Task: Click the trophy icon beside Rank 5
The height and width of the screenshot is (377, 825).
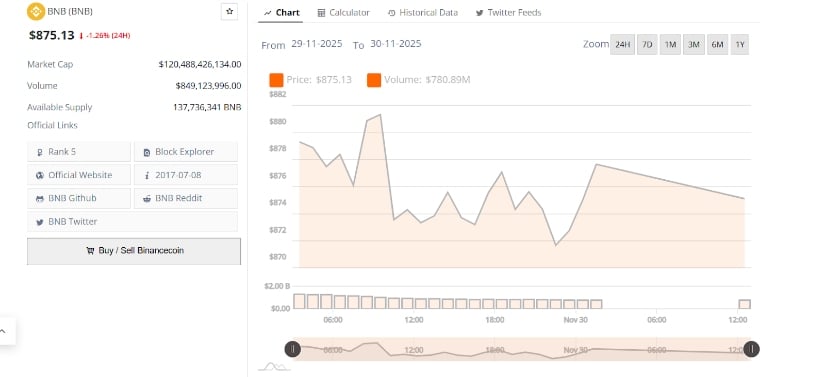Action: (x=39, y=152)
